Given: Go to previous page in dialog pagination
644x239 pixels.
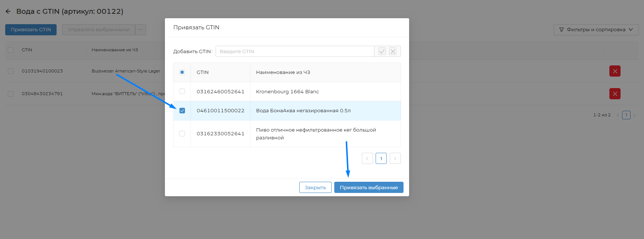Looking at the screenshot, I should click(367, 158).
